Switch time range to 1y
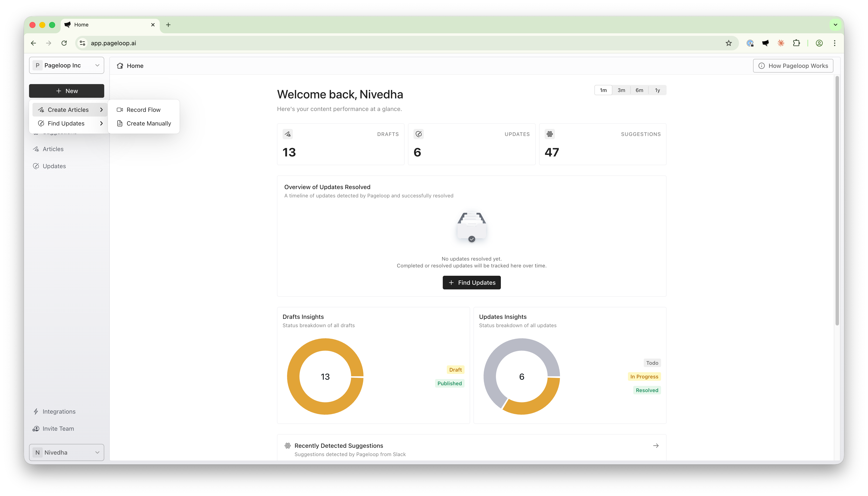Image resolution: width=868 pixels, height=496 pixels. click(x=657, y=90)
